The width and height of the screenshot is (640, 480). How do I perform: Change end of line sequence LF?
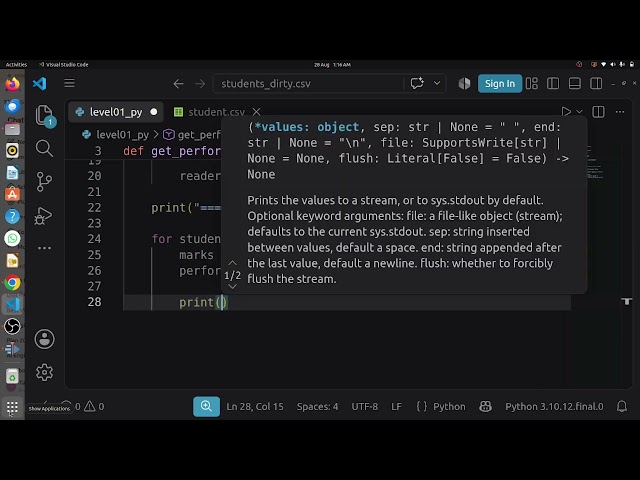[x=396, y=407]
